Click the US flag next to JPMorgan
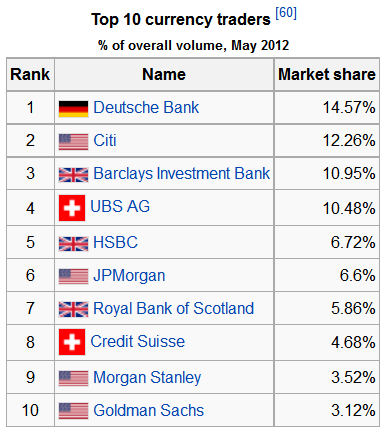 click(73, 277)
